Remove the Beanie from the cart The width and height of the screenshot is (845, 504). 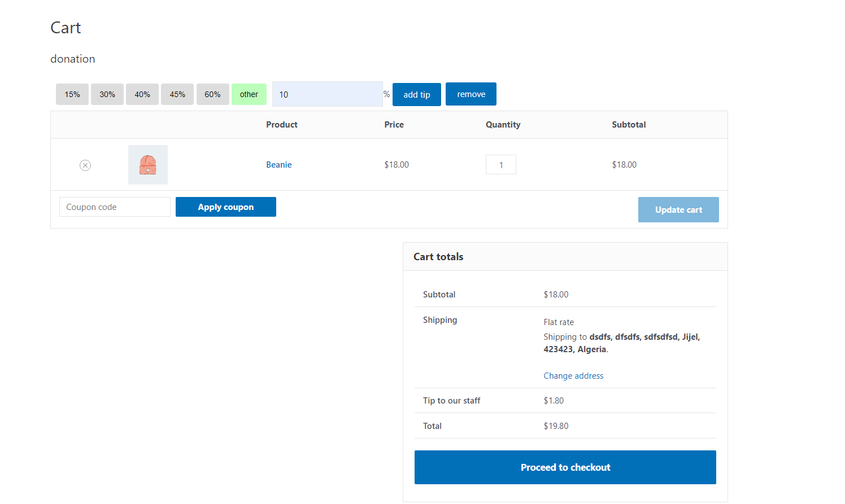(85, 165)
